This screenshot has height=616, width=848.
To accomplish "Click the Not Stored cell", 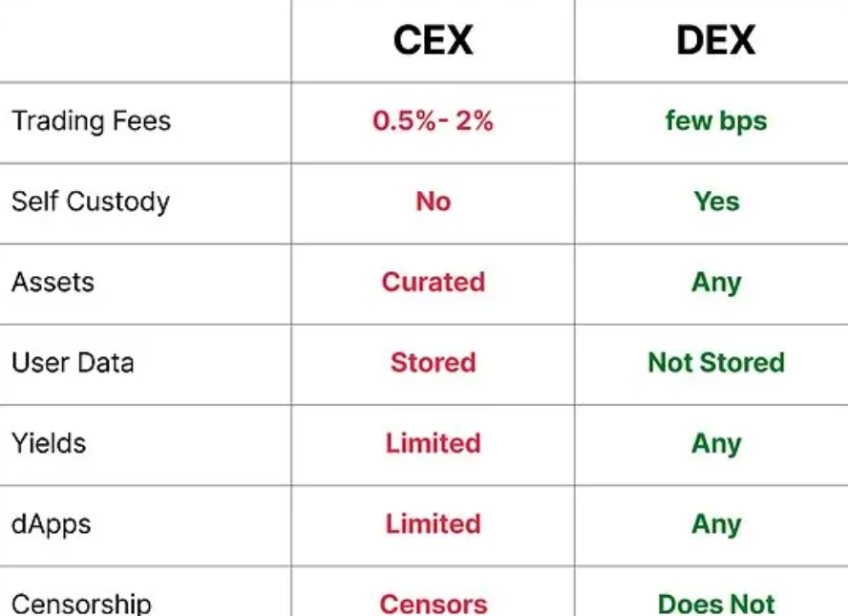I will click(x=716, y=362).
